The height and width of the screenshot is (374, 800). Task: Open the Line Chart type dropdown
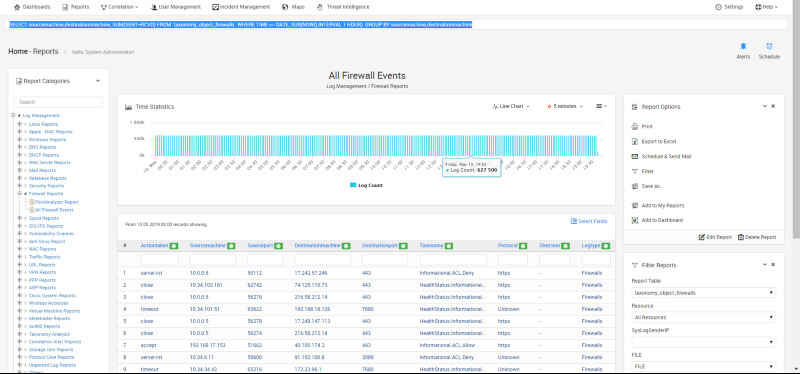pyautogui.click(x=511, y=107)
